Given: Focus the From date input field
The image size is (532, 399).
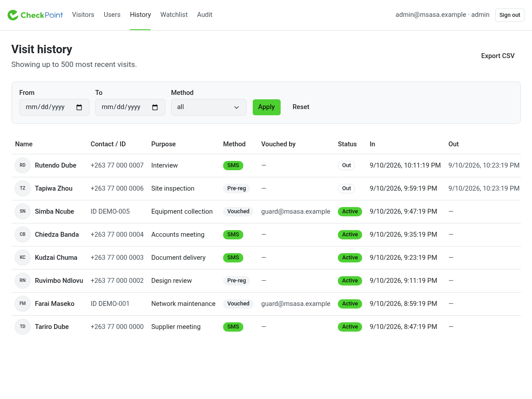Looking at the screenshot, I should (x=55, y=107).
